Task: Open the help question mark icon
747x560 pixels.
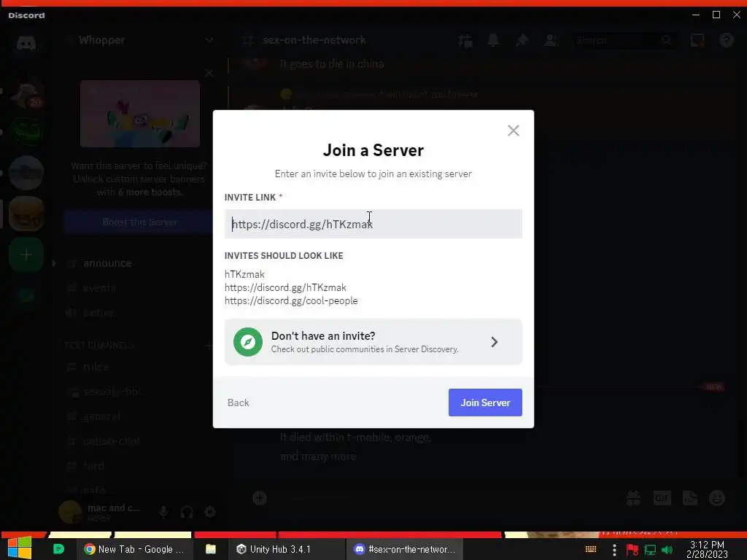Action: click(727, 41)
